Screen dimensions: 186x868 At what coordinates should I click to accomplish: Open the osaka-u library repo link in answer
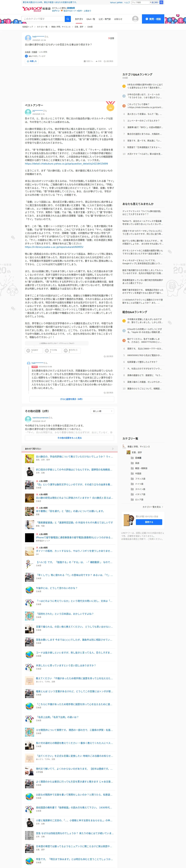(x=54, y=247)
